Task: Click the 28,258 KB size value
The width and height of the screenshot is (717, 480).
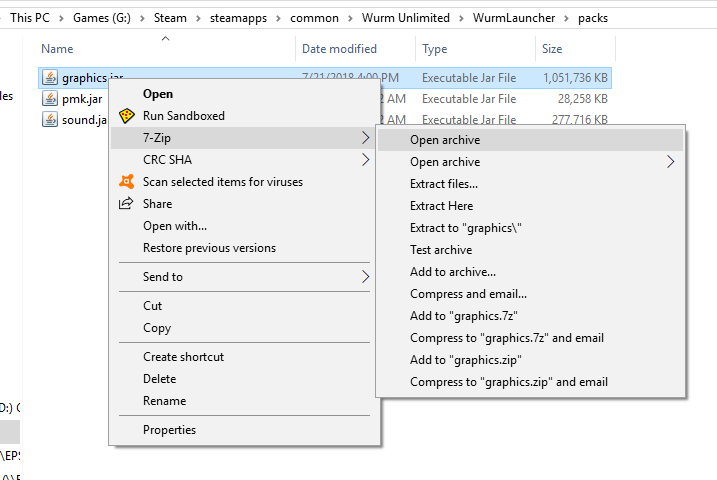Action: pos(583,98)
